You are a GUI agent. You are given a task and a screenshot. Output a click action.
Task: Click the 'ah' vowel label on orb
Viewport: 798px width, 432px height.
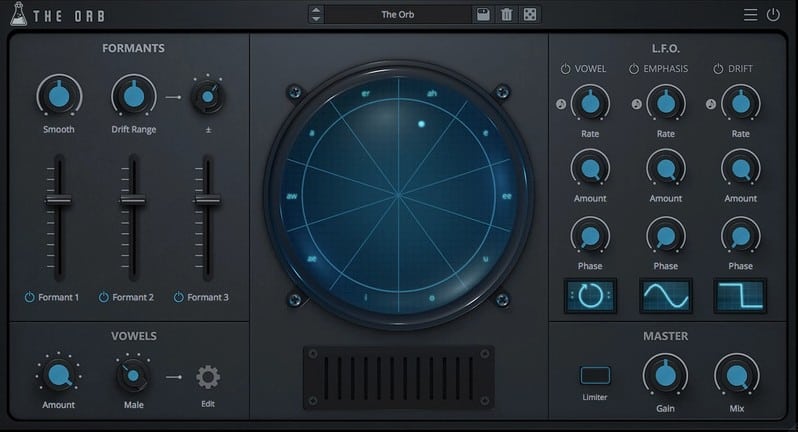432,94
